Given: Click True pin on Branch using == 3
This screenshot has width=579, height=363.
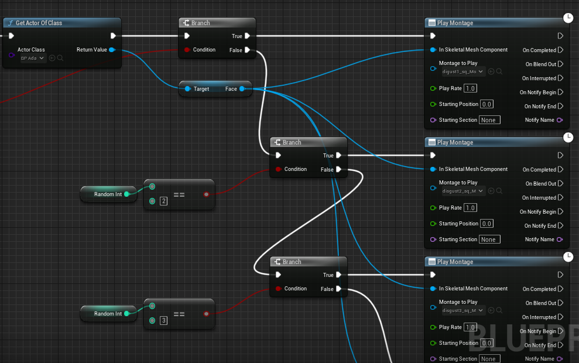Looking at the screenshot, I should tap(339, 275).
